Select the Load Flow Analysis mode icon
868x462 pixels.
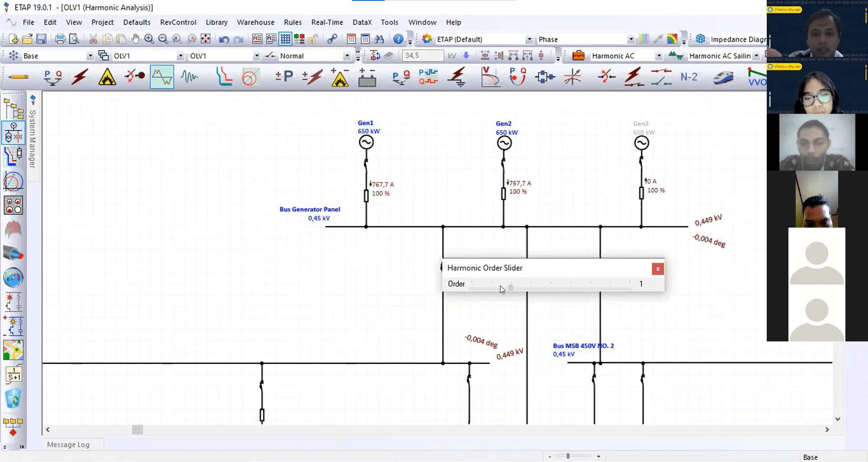click(x=53, y=77)
